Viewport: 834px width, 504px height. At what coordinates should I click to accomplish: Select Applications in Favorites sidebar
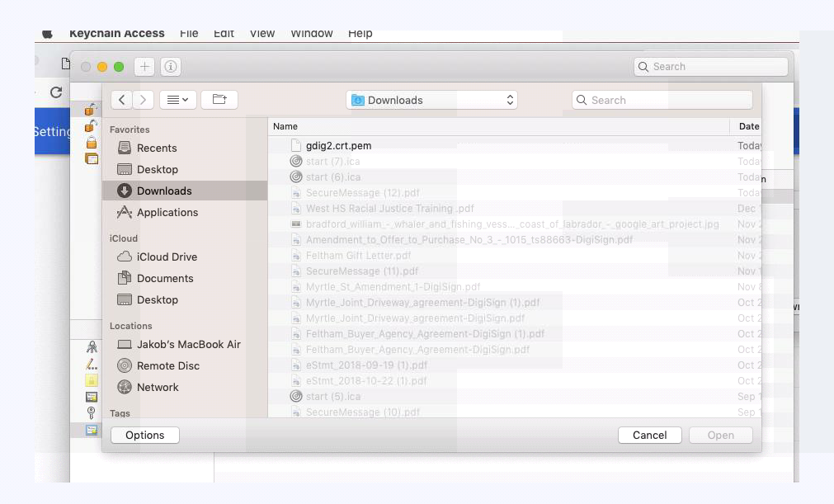(x=167, y=212)
